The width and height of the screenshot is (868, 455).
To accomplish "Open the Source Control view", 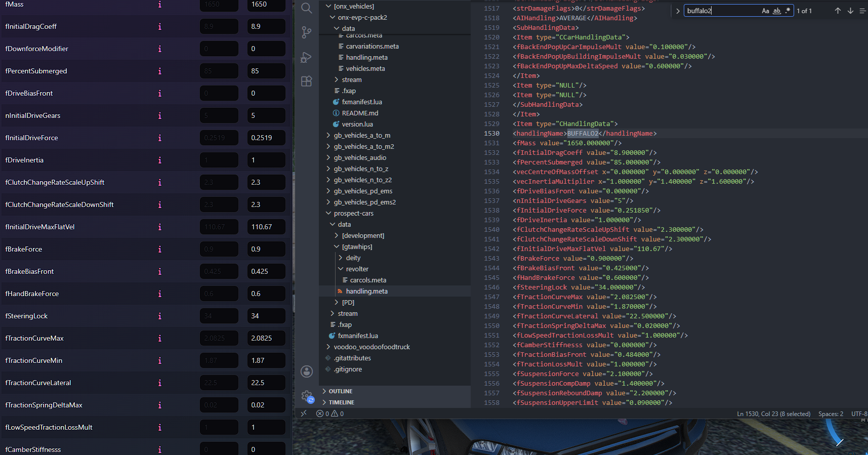I will 306,32.
